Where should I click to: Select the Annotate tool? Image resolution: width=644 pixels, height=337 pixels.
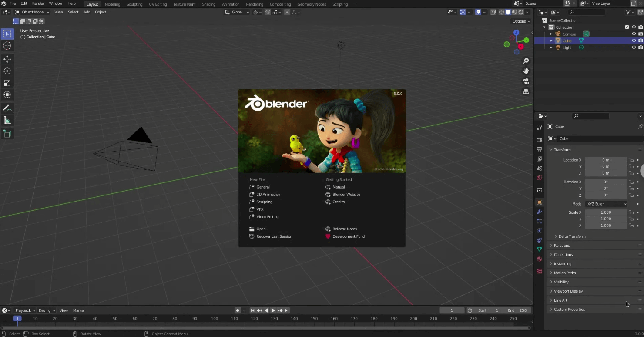(7, 108)
